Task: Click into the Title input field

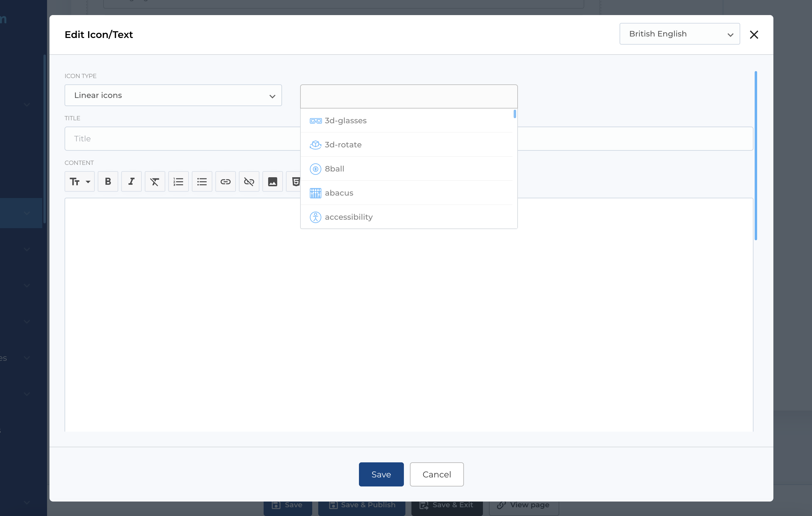Action: tap(182, 139)
